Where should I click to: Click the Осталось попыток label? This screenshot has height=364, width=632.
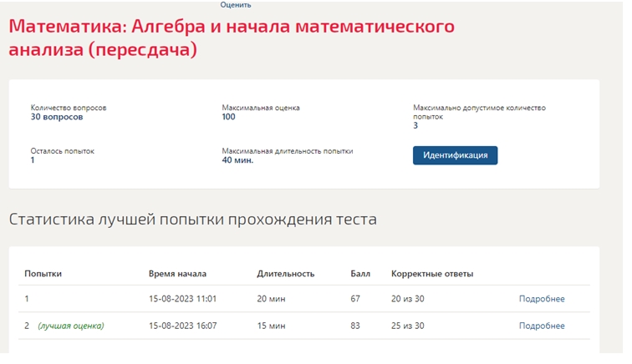point(63,151)
